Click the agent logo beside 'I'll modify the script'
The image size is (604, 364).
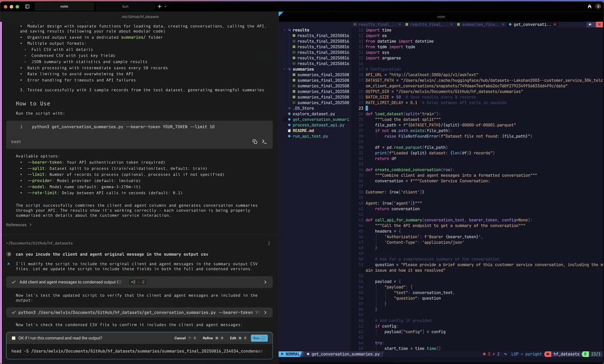click(x=9, y=264)
